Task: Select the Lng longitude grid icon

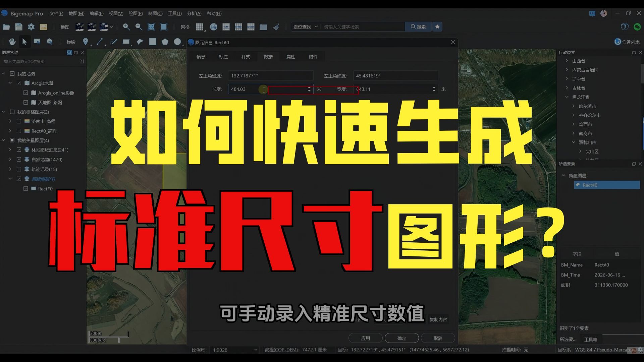Action: pyautogui.click(x=214, y=27)
